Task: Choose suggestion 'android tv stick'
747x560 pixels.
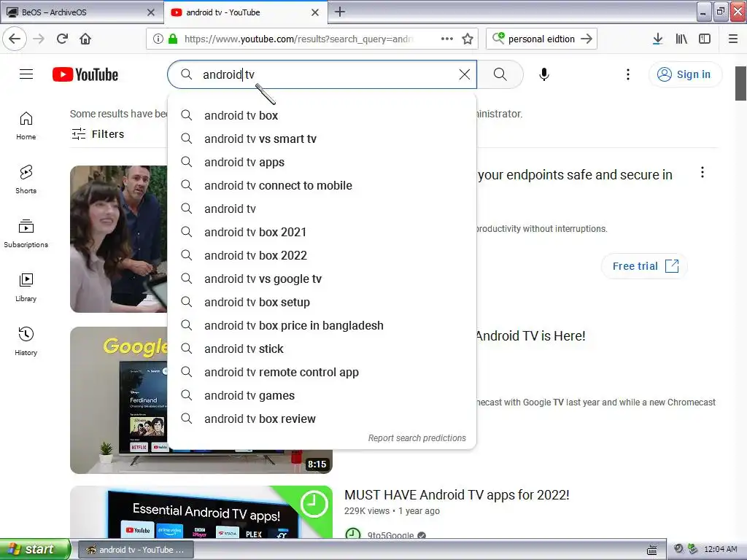Action: (x=322, y=349)
